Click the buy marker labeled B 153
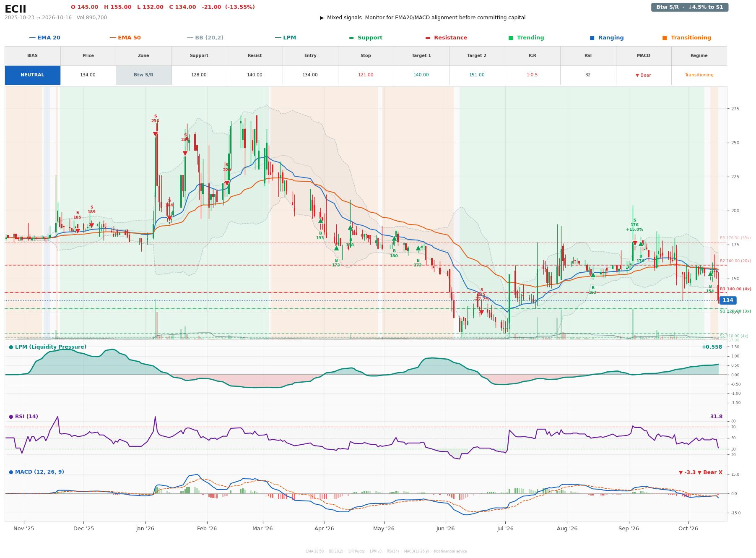 click(x=592, y=275)
